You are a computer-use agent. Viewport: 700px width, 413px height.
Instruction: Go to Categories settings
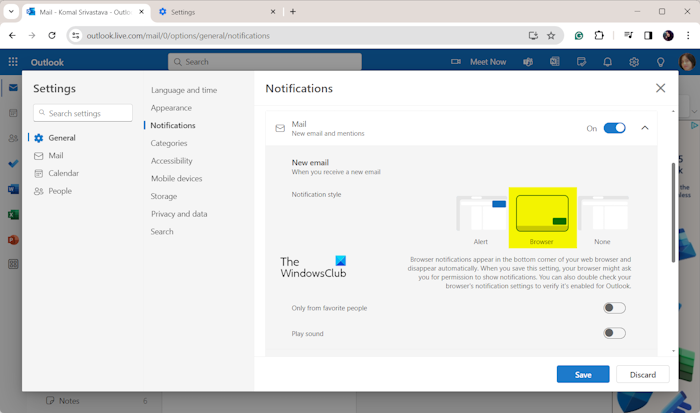click(x=169, y=143)
